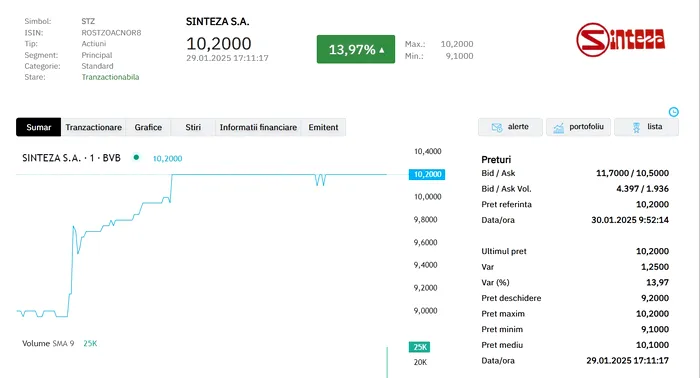Open the Emitent tab
This screenshot has width=700, height=378.
(x=323, y=127)
